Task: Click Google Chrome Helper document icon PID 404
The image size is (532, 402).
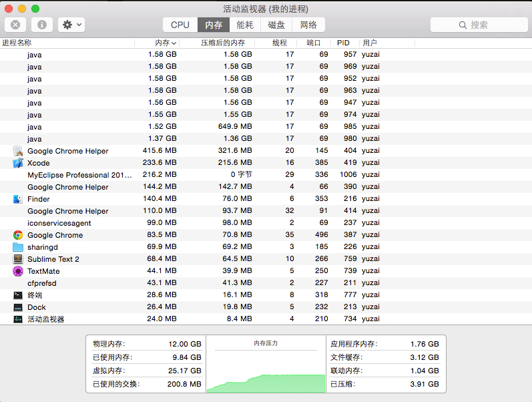Action: coord(18,151)
